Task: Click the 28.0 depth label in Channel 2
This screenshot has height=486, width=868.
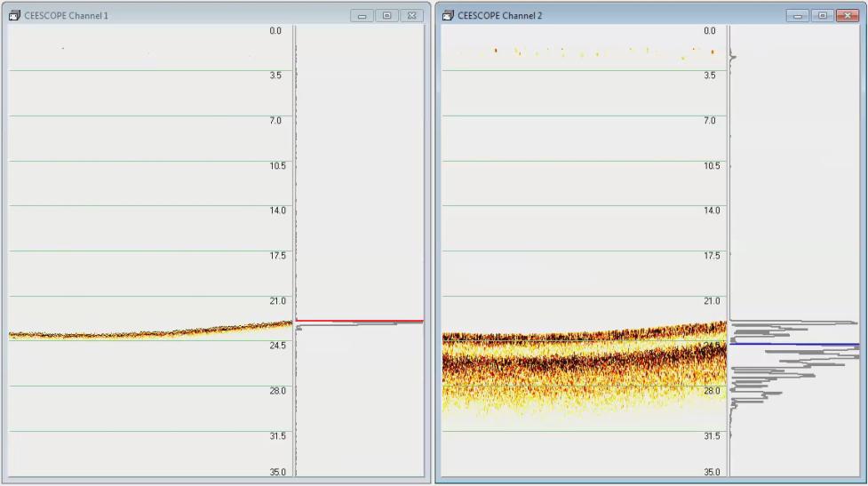Action: (711, 391)
